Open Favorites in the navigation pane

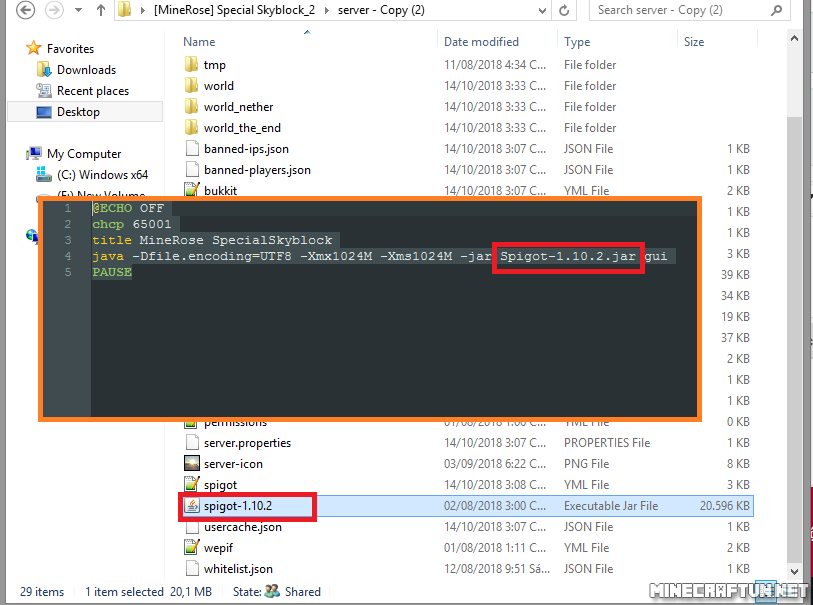coord(71,49)
